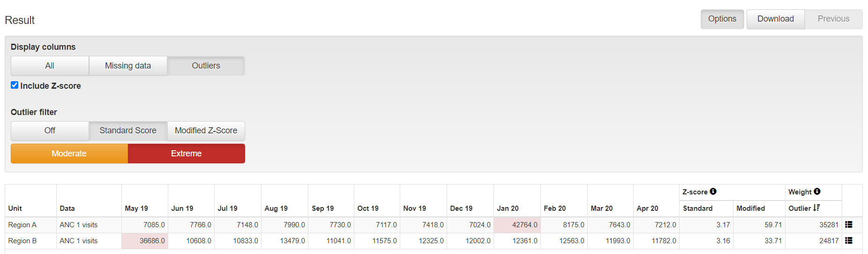
Task: Click the Z-score info icon
Action: point(713,192)
